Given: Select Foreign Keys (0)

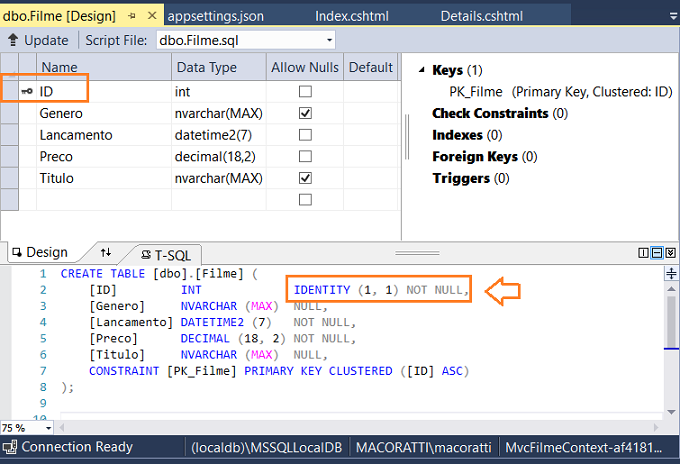Looking at the screenshot, I should coord(485,156).
